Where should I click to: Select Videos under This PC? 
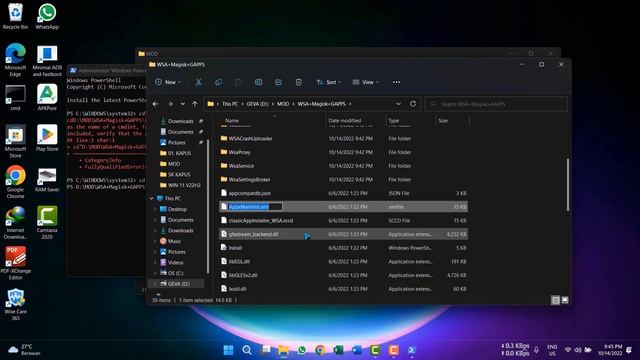click(x=176, y=262)
